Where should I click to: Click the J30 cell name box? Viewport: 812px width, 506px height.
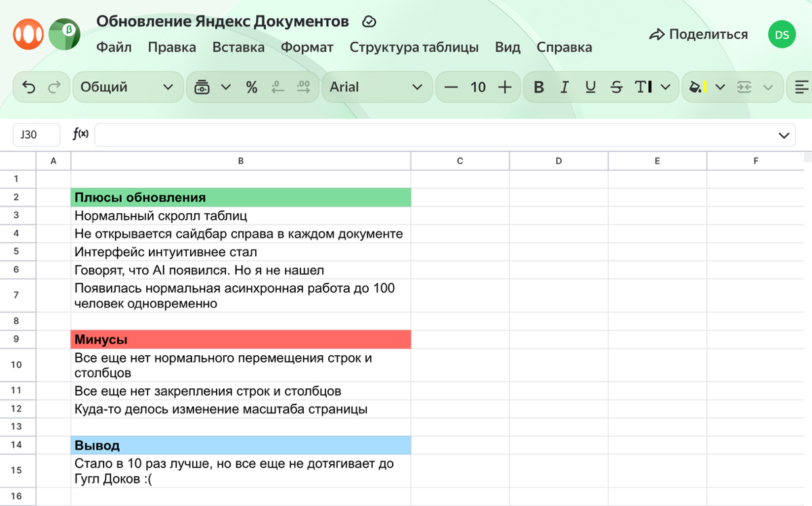[x=37, y=135]
